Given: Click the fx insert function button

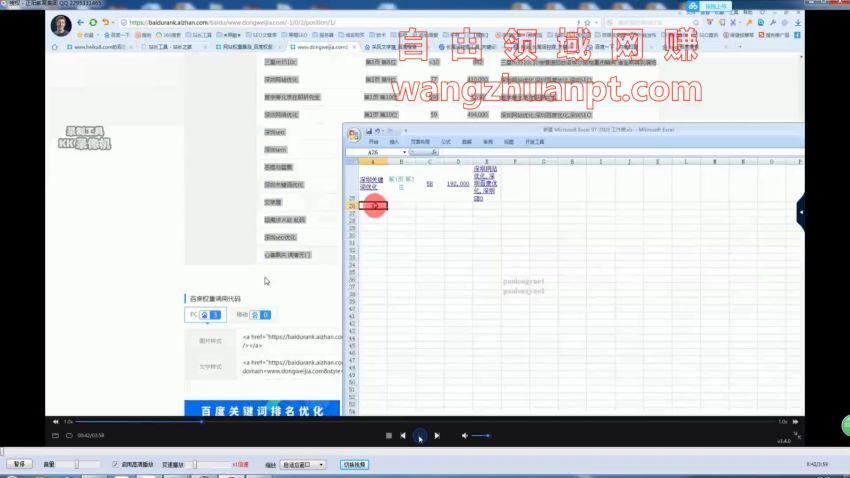Looking at the screenshot, I should coord(434,152).
